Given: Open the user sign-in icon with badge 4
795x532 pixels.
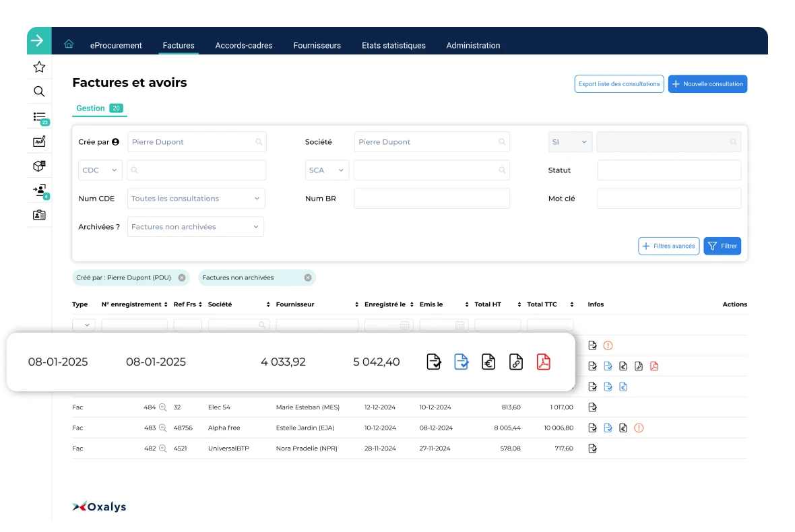Looking at the screenshot, I should pos(40,191).
